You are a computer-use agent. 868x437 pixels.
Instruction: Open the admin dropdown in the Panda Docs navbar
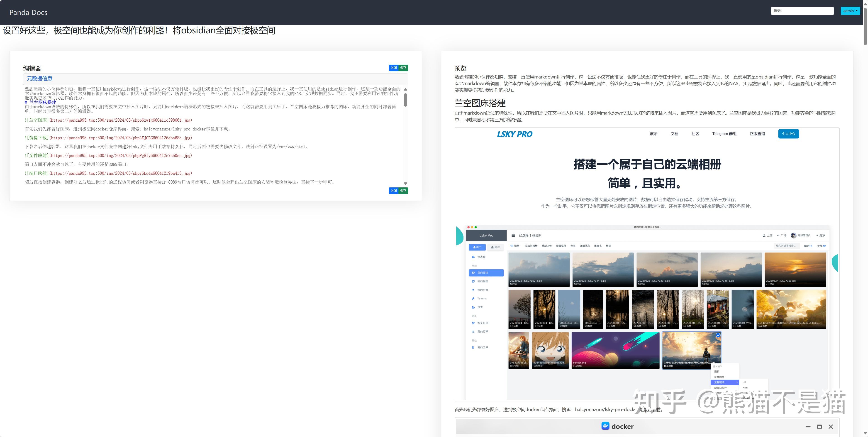click(x=850, y=10)
